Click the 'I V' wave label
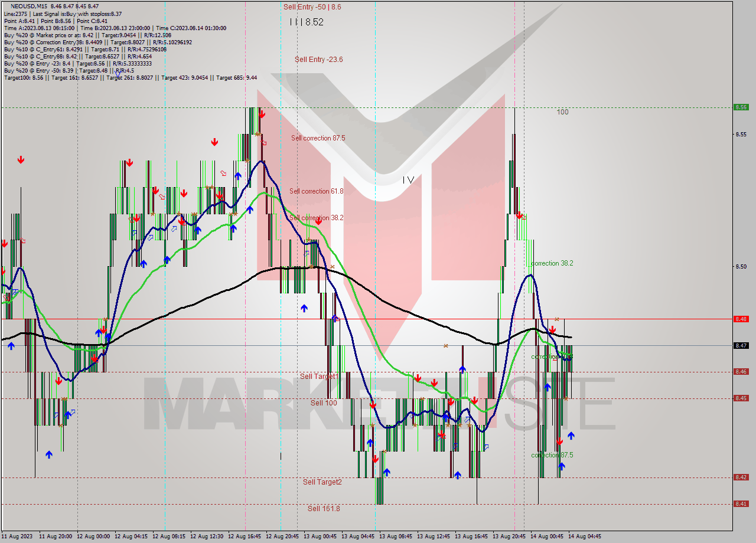The height and width of the screenshot is (543, 756). pos(408,179)
